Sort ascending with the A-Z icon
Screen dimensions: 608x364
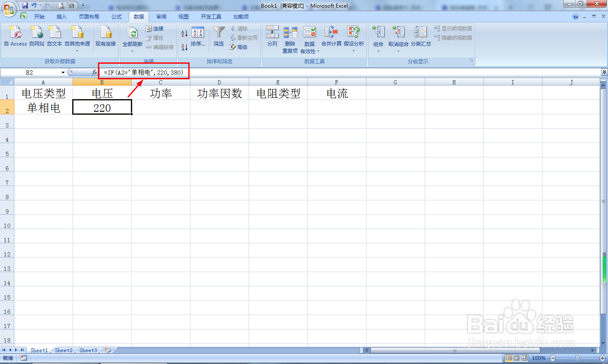coord(184,33)
